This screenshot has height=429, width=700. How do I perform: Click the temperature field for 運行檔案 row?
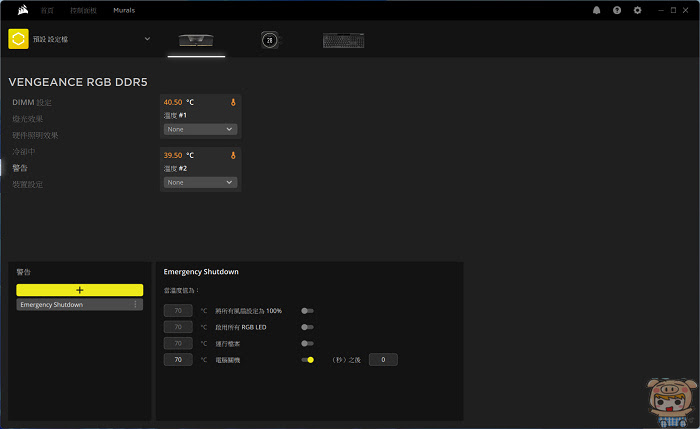(x=178, y=343)
